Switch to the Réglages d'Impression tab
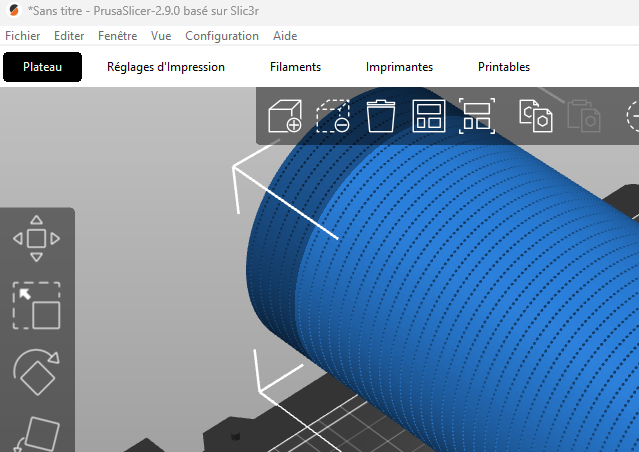The width and height of the screenshot is (639, 452). [x=166, y=67]
